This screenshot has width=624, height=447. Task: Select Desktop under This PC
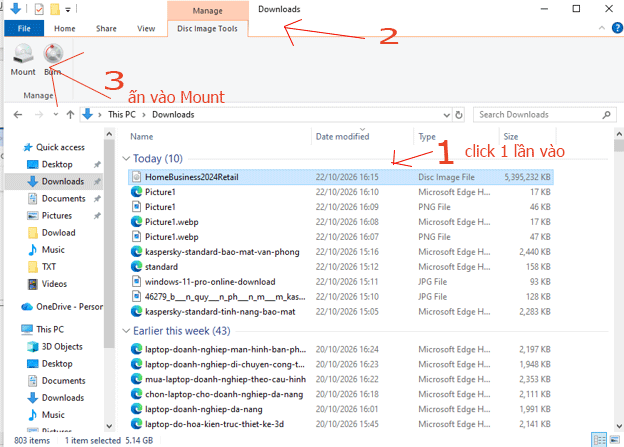[57, 364]
